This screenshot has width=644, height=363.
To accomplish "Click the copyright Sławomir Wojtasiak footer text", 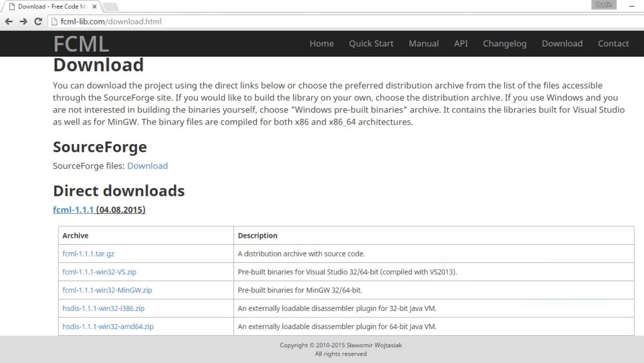I will [x=341, y=345].
